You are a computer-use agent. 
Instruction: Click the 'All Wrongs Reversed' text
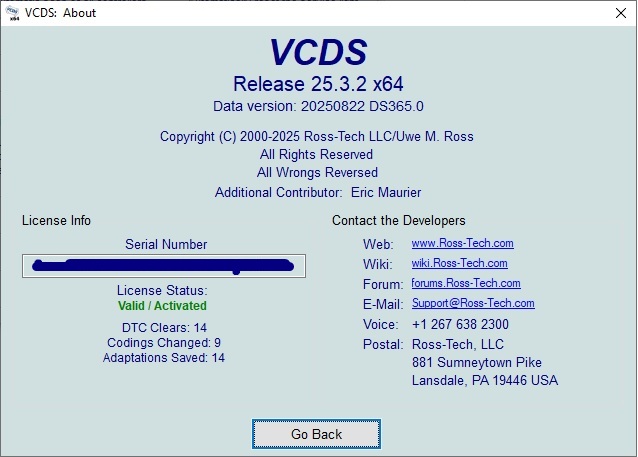317,173
